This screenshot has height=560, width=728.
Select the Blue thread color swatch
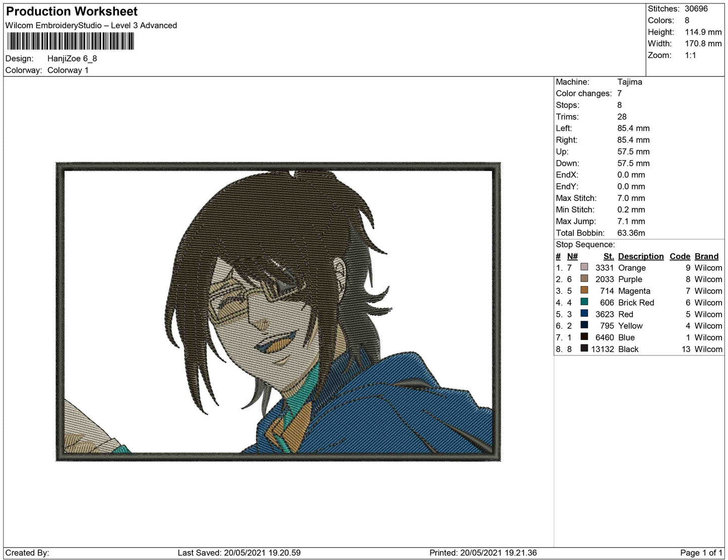(584, 336)
